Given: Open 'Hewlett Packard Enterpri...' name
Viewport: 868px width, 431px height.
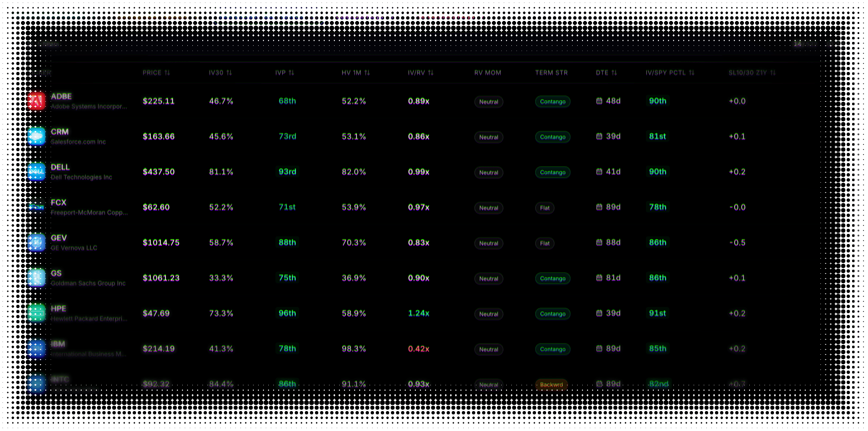Looking at the screenshot, I should [x=89, y=319].
